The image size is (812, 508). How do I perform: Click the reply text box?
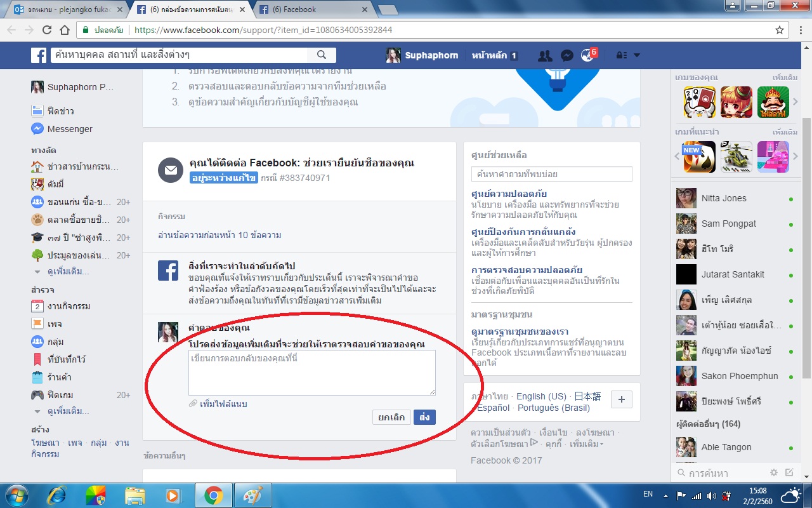312,373
